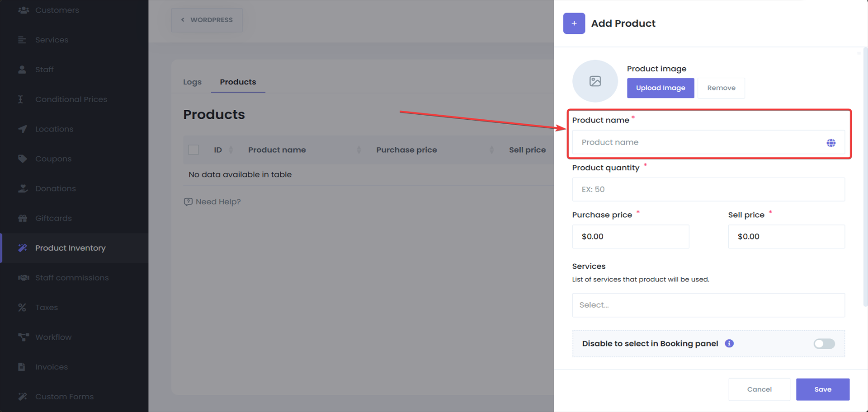Open Taxes from the sidebar menu
The width and height of the screenshot is (868, 412).
click(x=47, y=308)
